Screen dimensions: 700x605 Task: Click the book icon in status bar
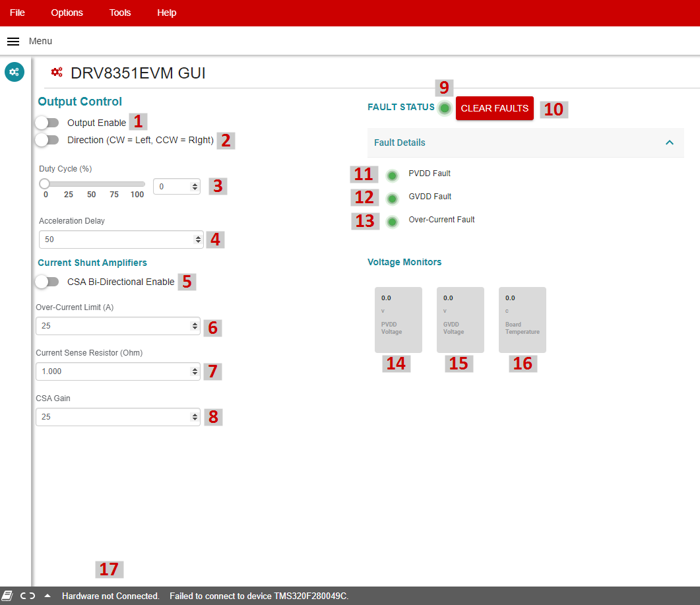(x=7, y=596)
